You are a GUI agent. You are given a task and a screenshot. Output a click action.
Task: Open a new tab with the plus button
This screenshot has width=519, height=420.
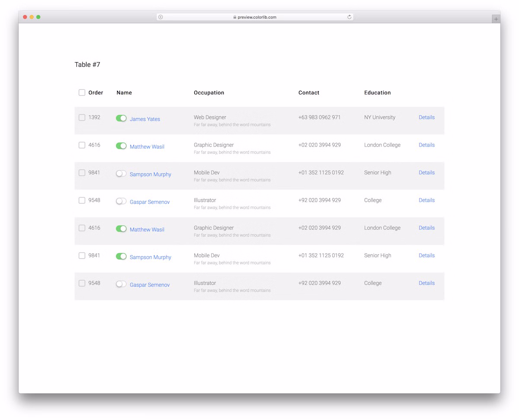[x=496, y=19]
